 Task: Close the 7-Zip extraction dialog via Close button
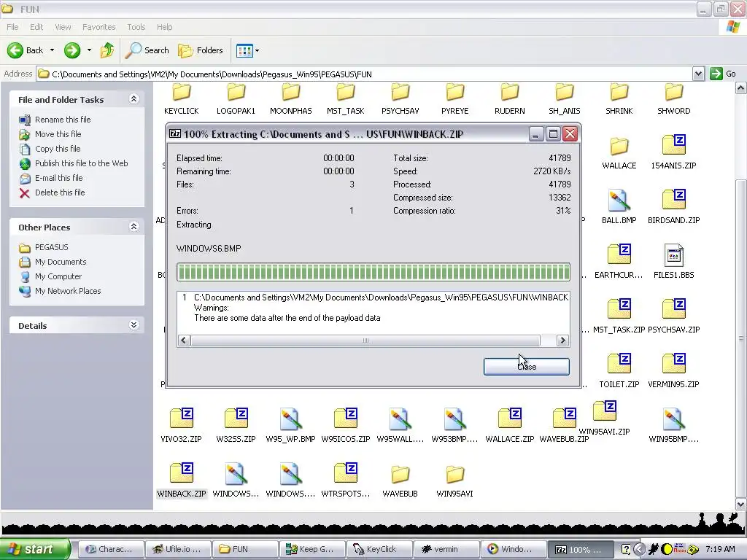(x=527, y=366)
